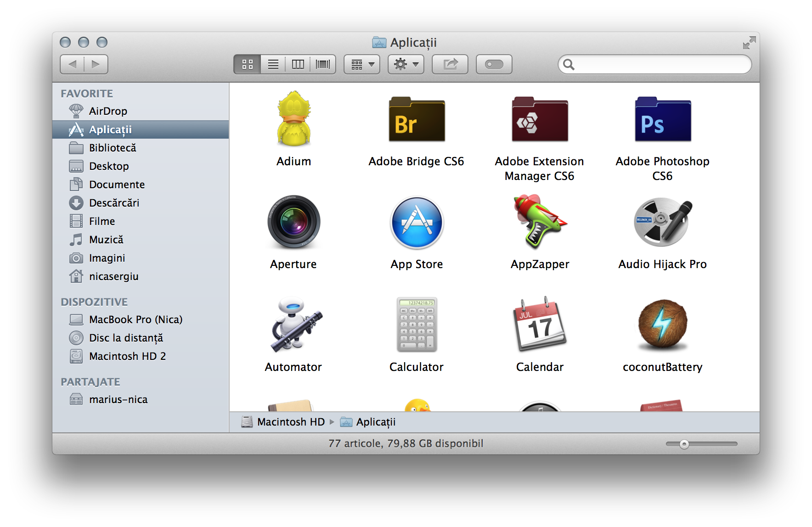Go to AirDrop in the sidebar

(x=141, y=111)
